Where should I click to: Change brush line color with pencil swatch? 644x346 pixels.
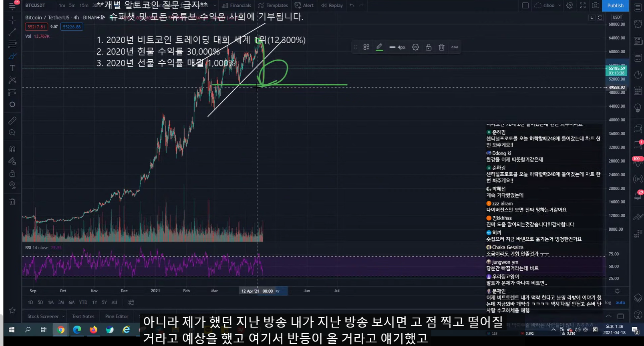[379, 47]
